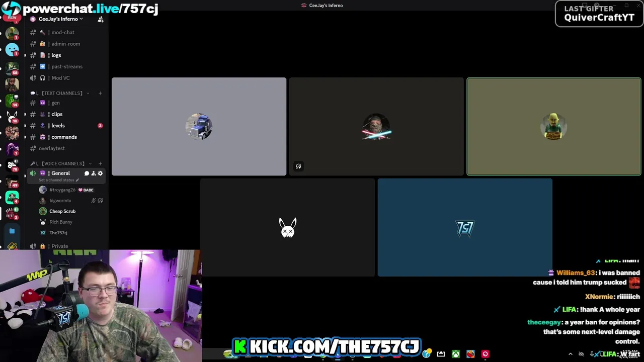Show hidden tray icons chevron
Screen dimensions: 644x362
pos(571,354)
